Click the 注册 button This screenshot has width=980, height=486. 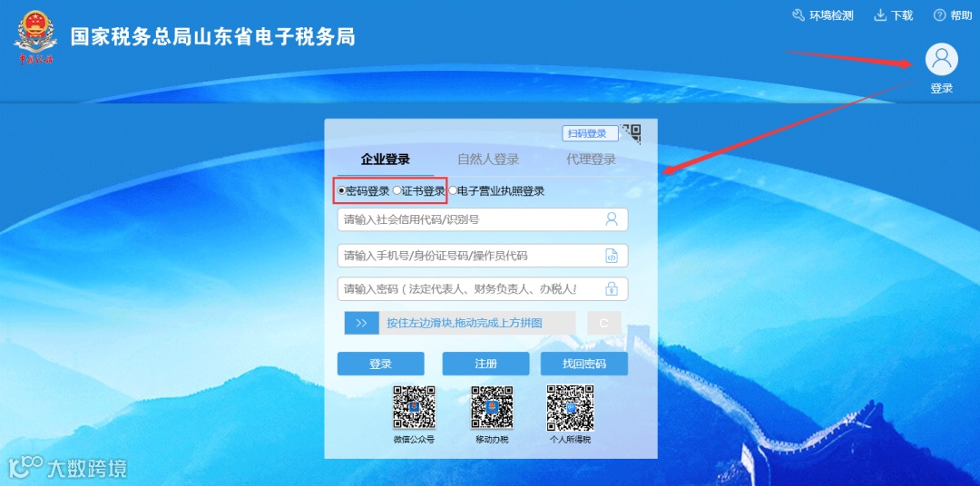tap(485, 364)
